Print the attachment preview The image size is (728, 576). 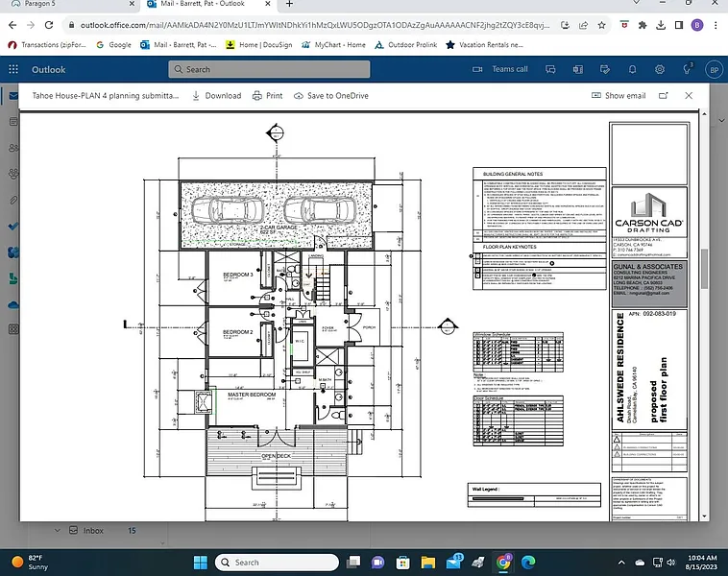pos(267,96)
